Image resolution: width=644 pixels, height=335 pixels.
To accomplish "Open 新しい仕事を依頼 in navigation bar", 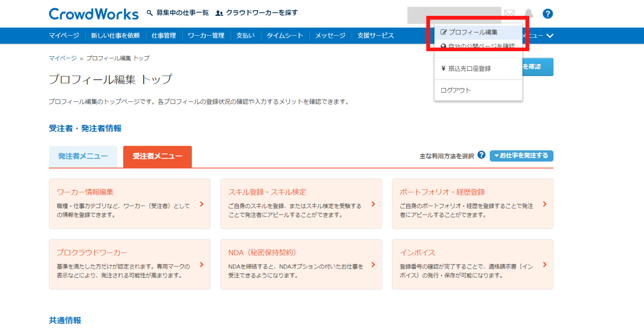I will 115,36.
